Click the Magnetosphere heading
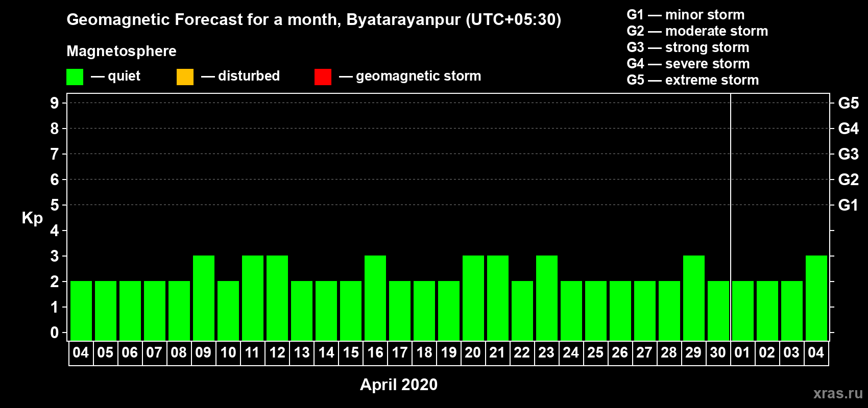 (x=122, y=51)
